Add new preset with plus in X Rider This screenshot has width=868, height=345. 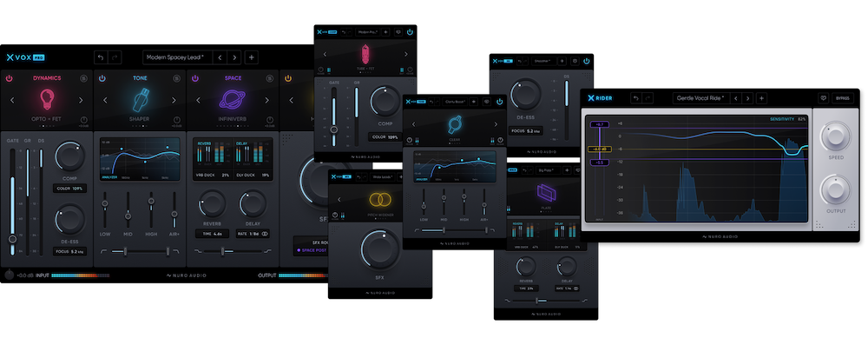click(x=762, y=98)
